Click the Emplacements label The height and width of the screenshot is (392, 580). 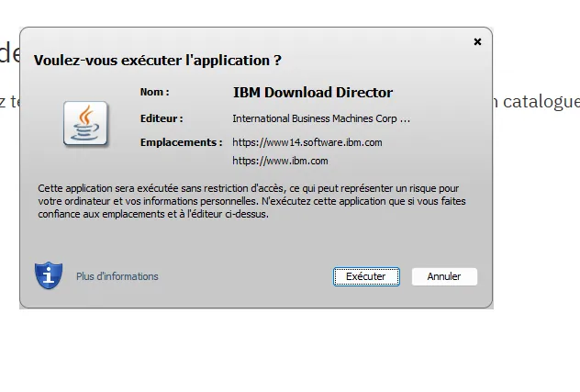182,142
